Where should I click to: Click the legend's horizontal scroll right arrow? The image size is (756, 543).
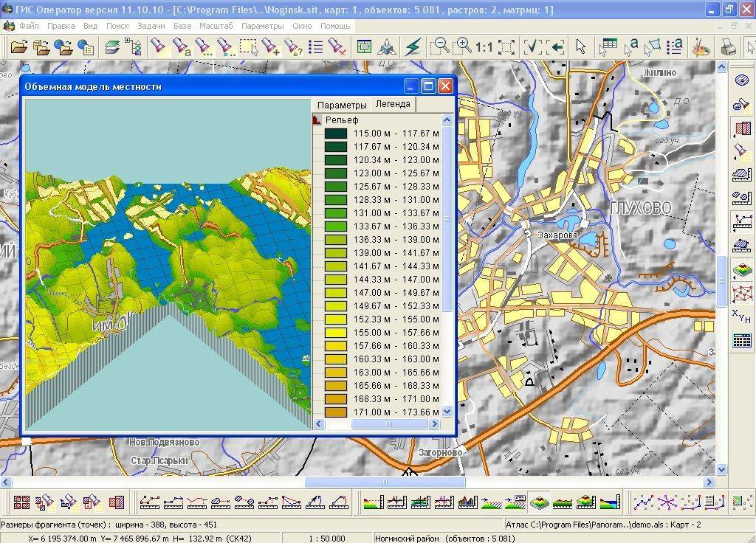(x=434, y=424)
